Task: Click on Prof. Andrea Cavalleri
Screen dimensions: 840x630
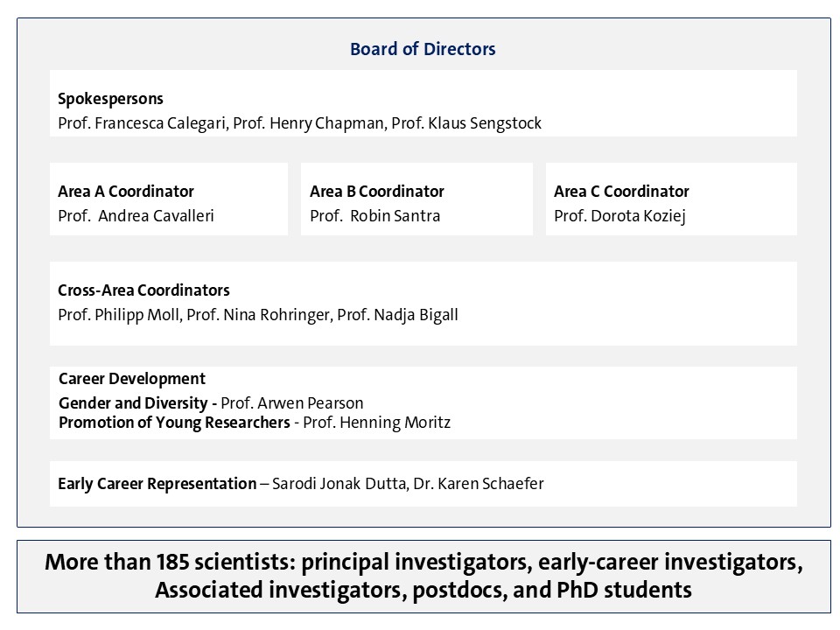Action: (136, 216)
